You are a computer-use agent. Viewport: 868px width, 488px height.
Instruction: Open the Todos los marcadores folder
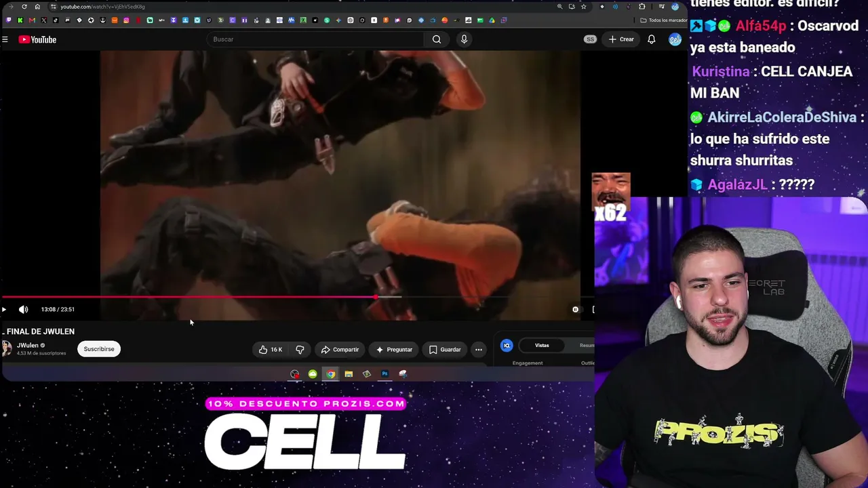coord(664,20)
